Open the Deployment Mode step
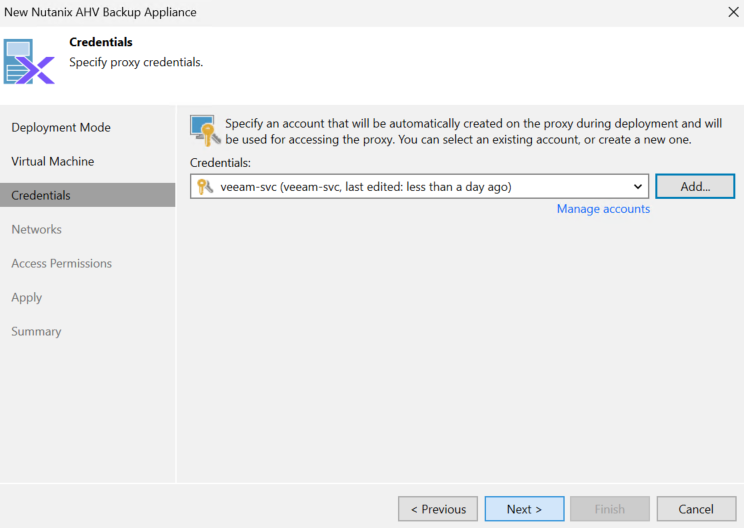744x528 pixels. click(x=61, y=127)
